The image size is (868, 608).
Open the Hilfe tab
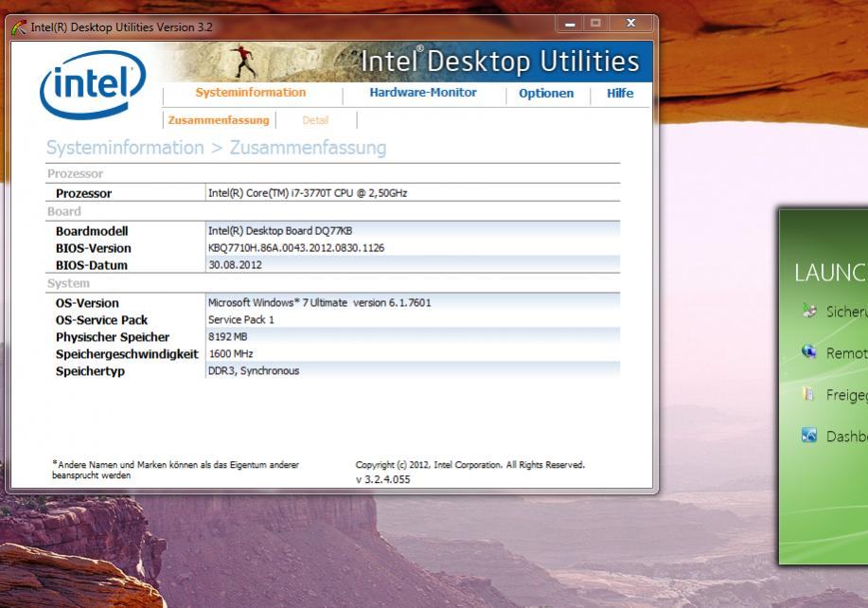click(x=620, y=93)
